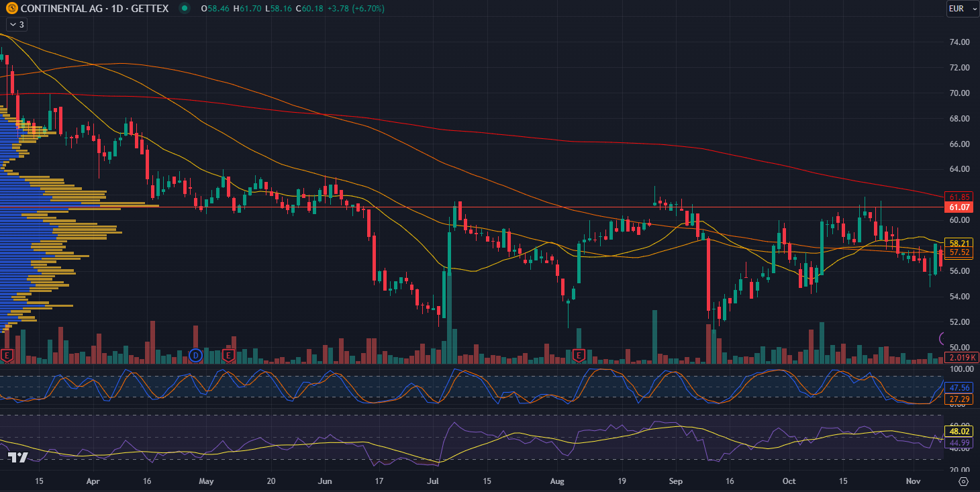
Task: Click the 70.00 price axis label
Action: tap(959, 93)
